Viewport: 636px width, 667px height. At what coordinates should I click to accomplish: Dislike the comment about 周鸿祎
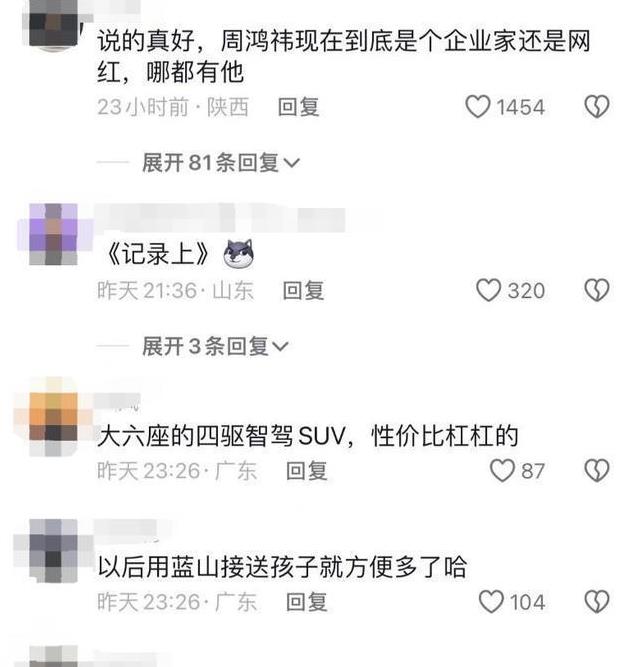pyautogui.click(x=597, y=107)
